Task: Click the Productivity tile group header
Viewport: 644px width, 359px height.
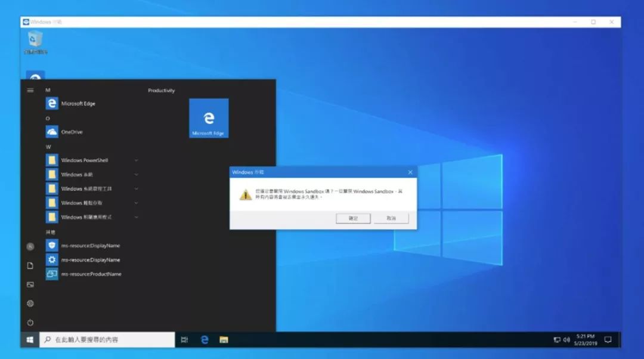Action: click(162, 91)
